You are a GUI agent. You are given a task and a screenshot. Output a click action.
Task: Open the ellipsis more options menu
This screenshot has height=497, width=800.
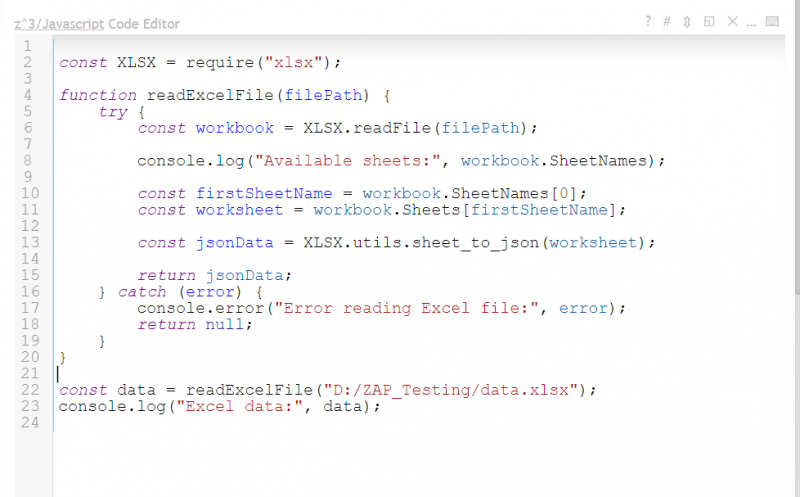point(752,21)
